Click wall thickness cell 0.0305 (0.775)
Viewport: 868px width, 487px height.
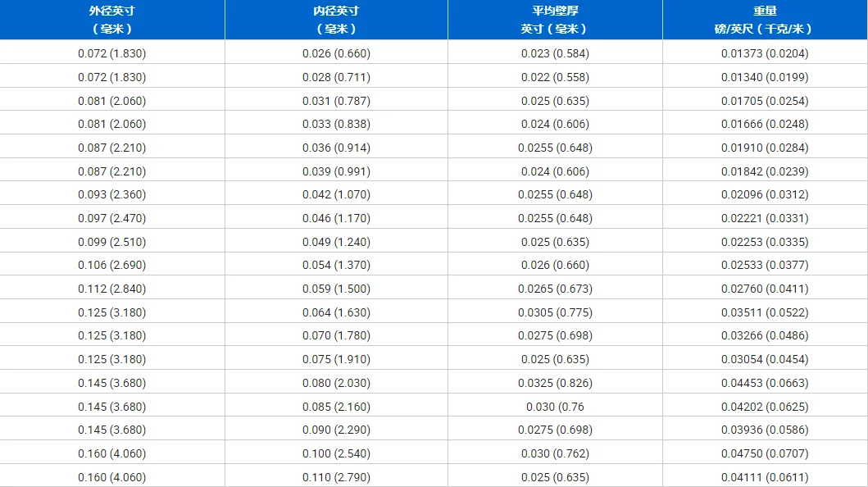coord(555,312)
